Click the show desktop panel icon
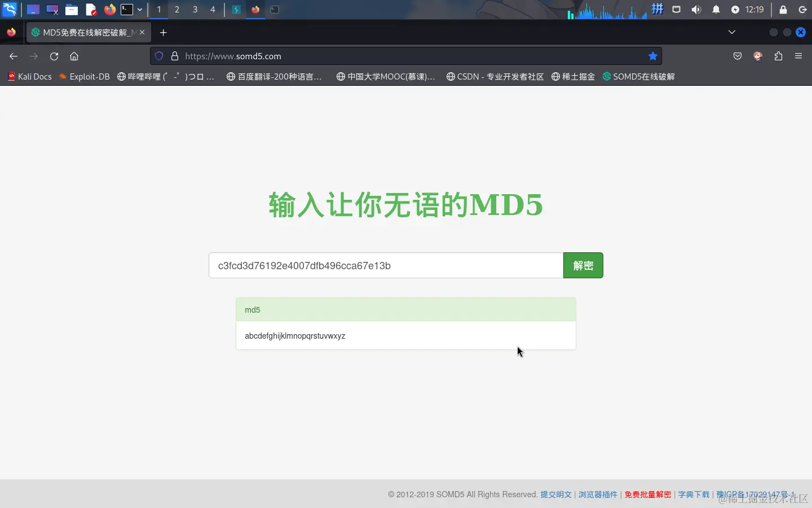The width and height of the screenshot is (812, 508). (x=33, y=10)
